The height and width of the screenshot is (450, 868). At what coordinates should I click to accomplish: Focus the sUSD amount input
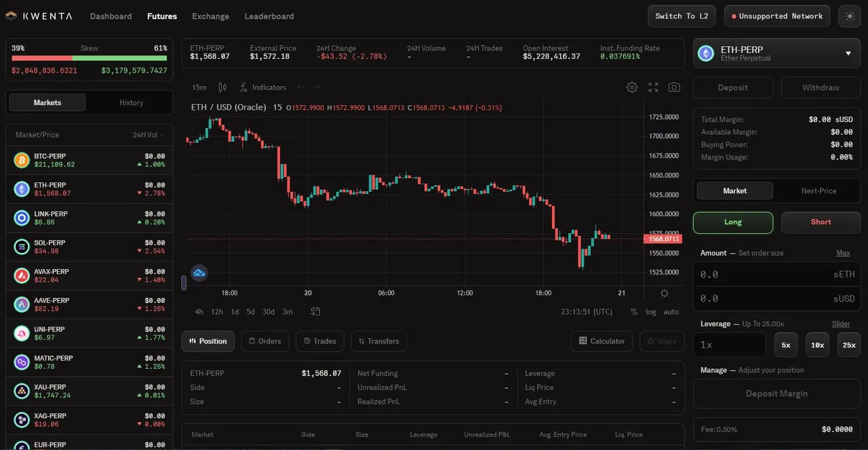coord(776,298)
